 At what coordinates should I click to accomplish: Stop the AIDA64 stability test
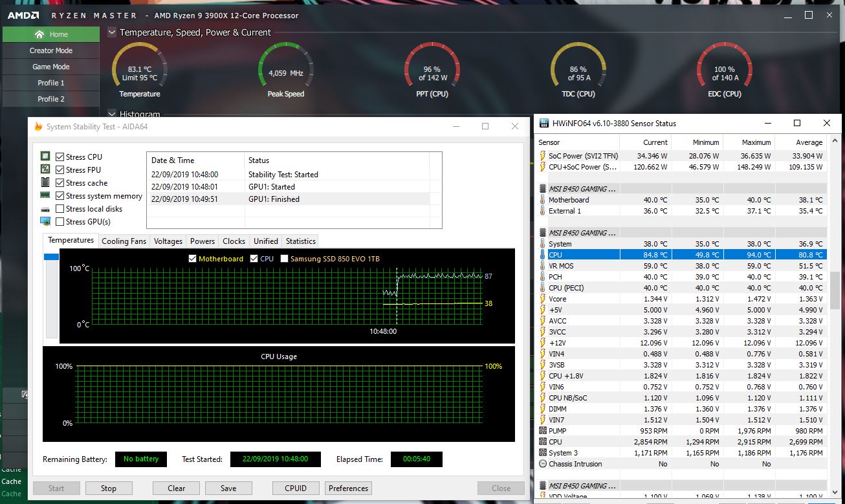(109, 488)
